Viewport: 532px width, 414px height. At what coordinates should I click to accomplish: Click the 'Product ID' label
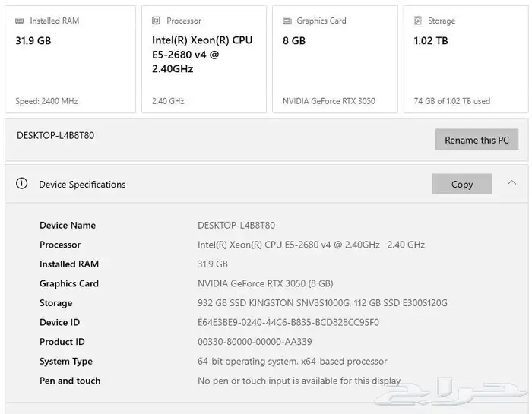coord(62,342)
